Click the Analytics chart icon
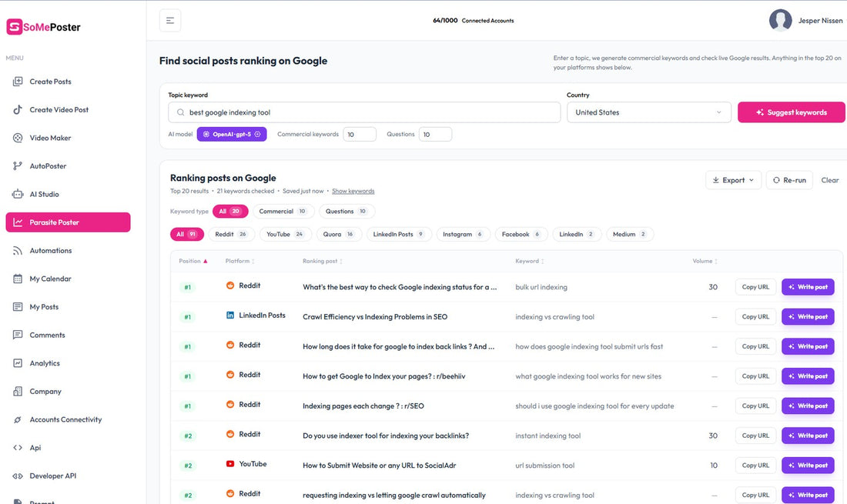The height and width of the screenshot is (504, 847). (18, 363)
